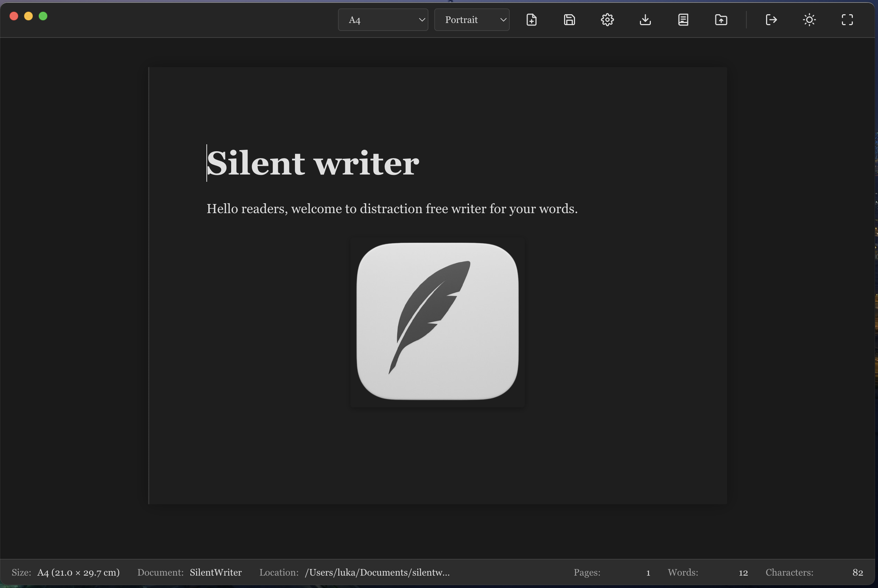Export document via the folder upload icon

click(x=721, y=20)
